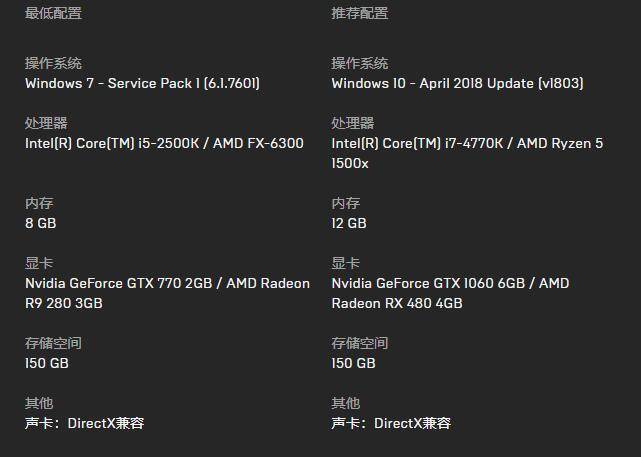Click the 操作系统 label under 推荐配置
Image resolution: width=641 pixels, height=457 pixels.
tap(360, 64)
